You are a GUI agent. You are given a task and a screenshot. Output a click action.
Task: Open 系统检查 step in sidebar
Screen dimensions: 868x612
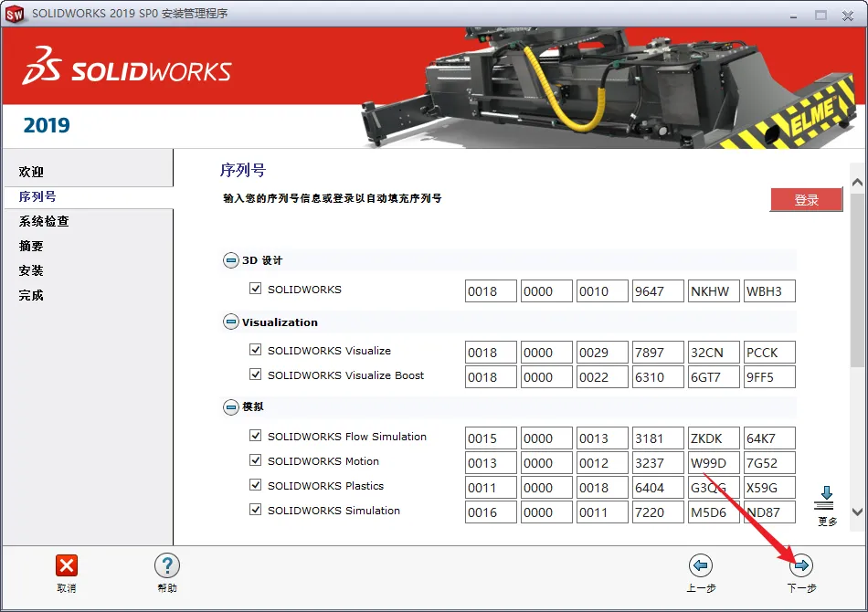pyautogui.click(x=44, y=221)
